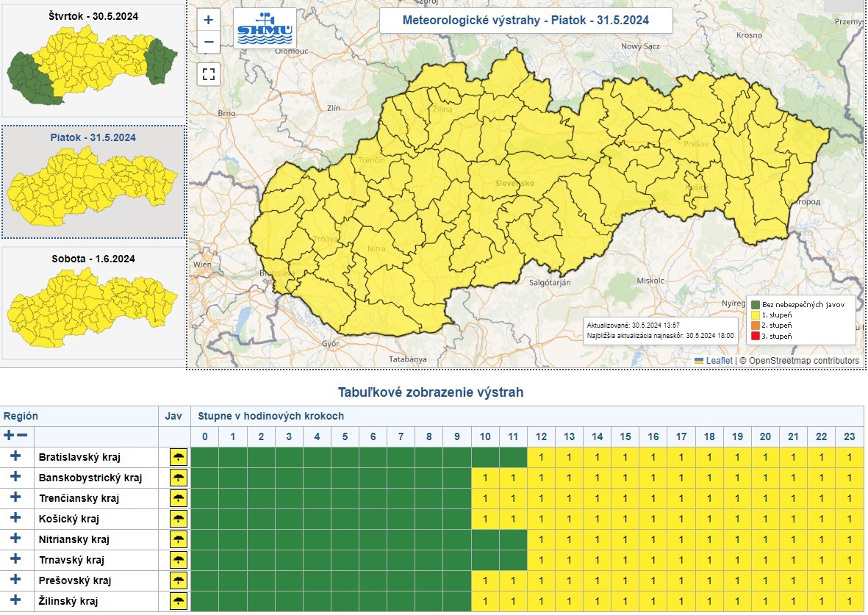Zoom out on the warnings map
868x615 pixels.
click(x=209, y=42)
